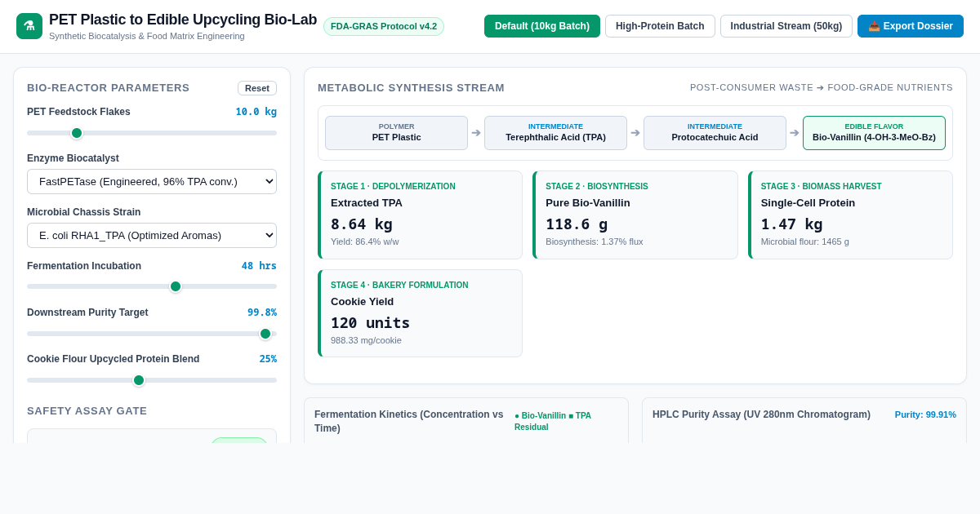Reset the bio-reactor parameters

click(x=257, y=88)
